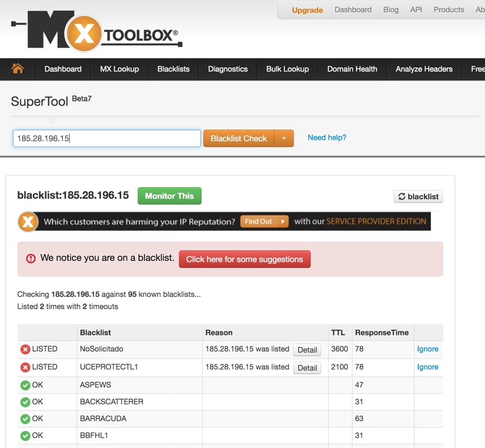Viewport: 485px width, 448px height.
Task: Open the Diagnostics tab
Action: [x=228, y=69]
